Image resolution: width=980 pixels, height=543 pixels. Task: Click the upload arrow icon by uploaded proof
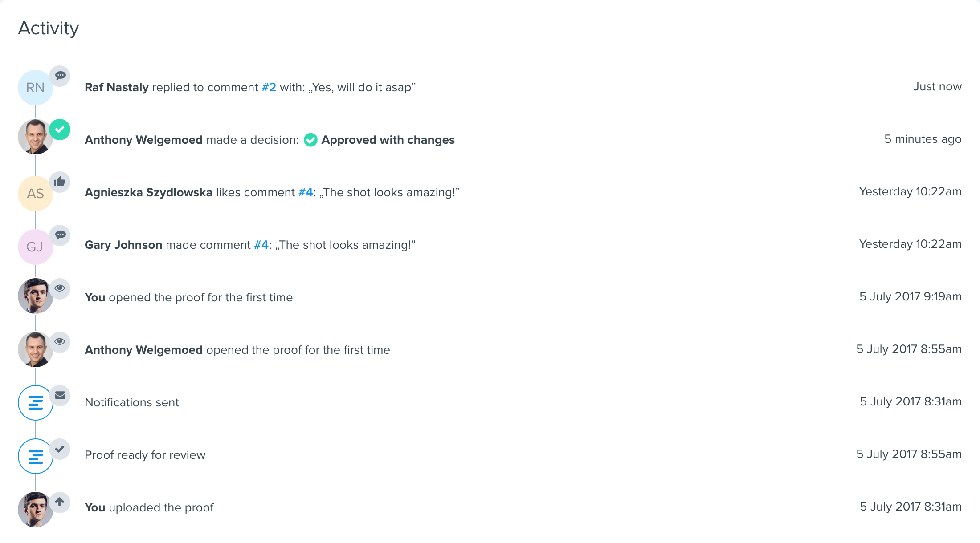coord(60,502)
